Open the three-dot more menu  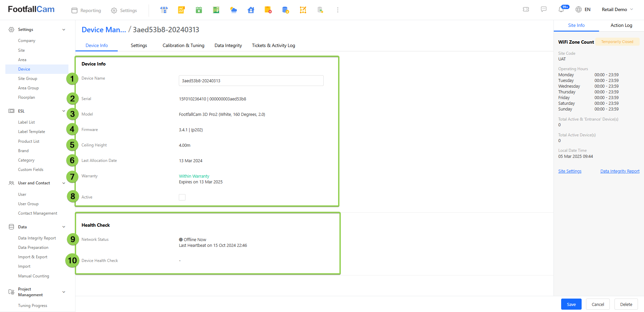coord(338,10)
